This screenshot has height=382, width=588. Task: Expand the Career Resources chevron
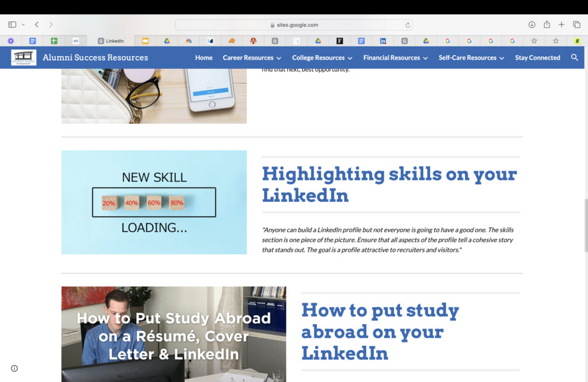pos(278,58)
